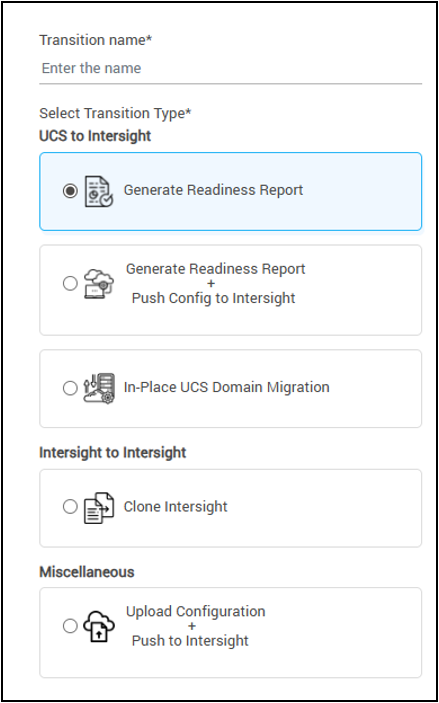The image size is (439, 703).
Task: Click the 'Miscellaneous' section heading
Action: pos(87,572)
